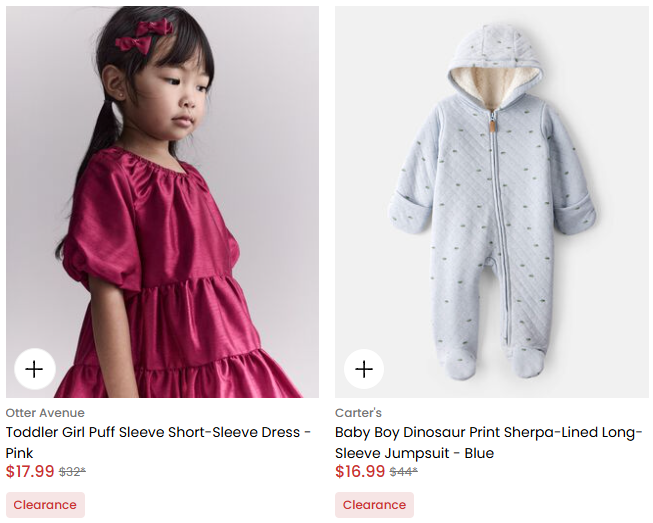Image resolution: width=653 pixels, height=523 pixels.
Task: Click the crossed-out $44 original price
Action: [x=403, y=472]
